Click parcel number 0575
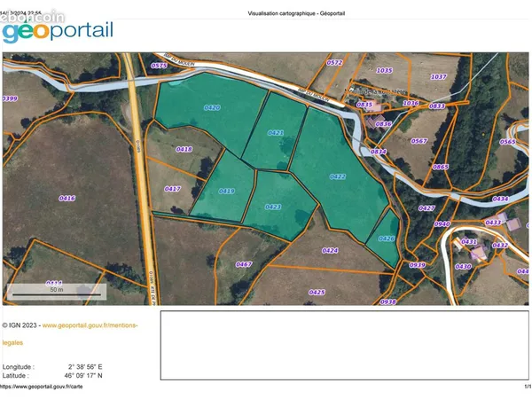 click(159, 66)
